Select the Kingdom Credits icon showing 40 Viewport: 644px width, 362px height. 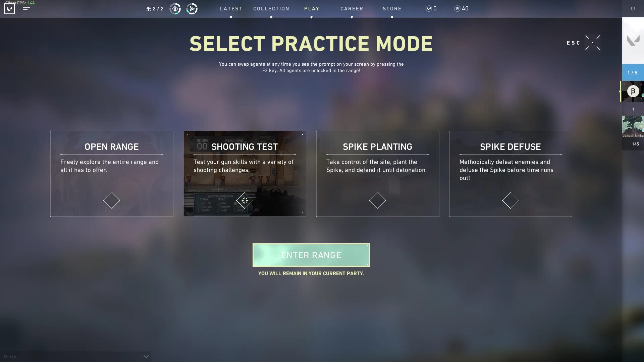tap(457, 8)
